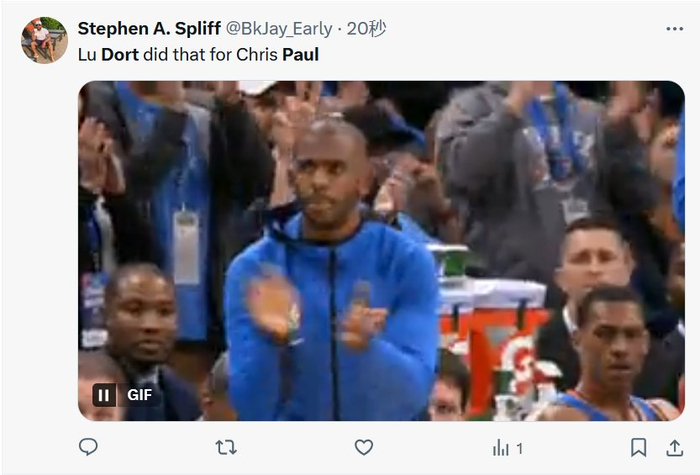
Task: Select the bold word Dort in the tweet
Action: pyautogui.click(x=120, y=55)
